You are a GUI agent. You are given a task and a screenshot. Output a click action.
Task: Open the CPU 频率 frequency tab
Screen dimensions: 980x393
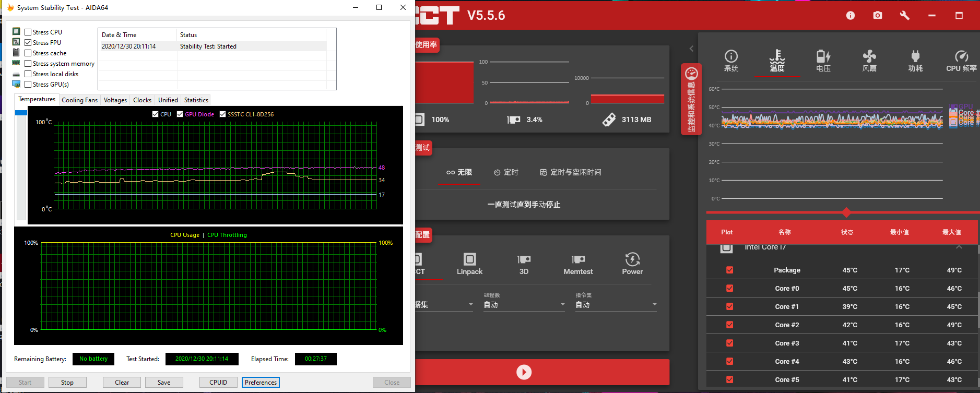click(x=961, y=61)
